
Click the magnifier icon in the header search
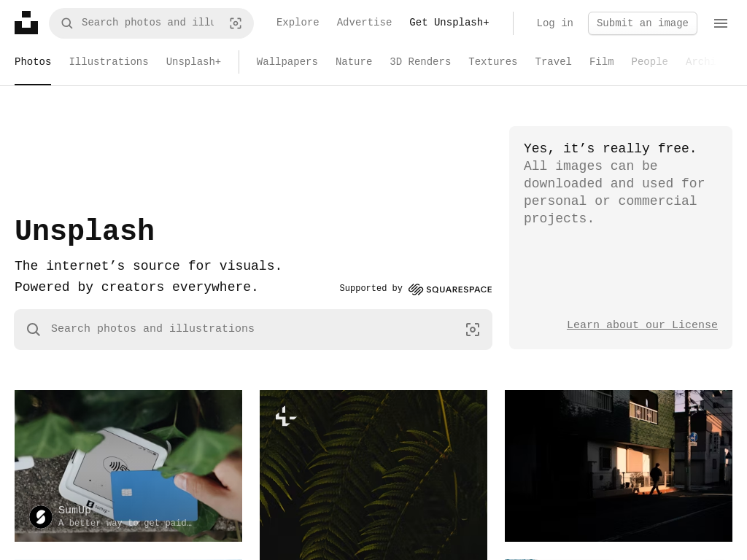click(66, 23)
